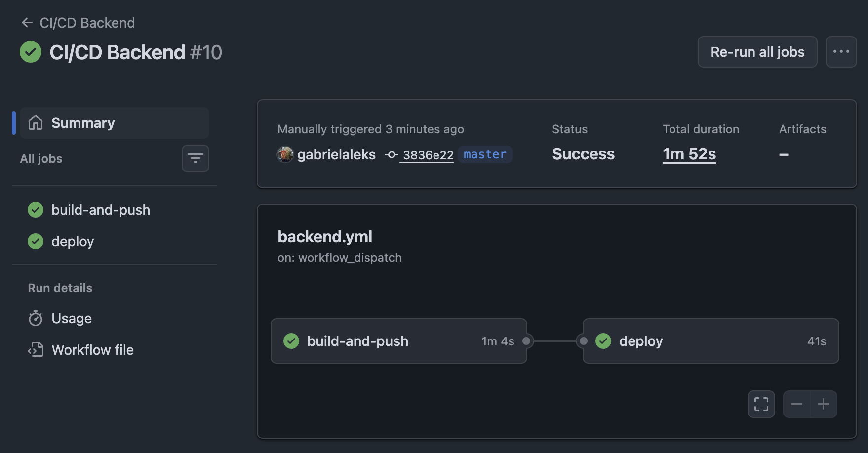Screen dimensions: 868x453
Task: Open the kebab menu next to Re-run all jobs
Action: tap(841, 51)
